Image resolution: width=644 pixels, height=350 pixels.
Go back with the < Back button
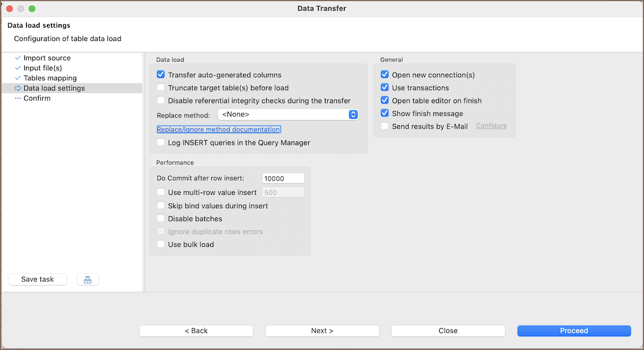[196, 331]
